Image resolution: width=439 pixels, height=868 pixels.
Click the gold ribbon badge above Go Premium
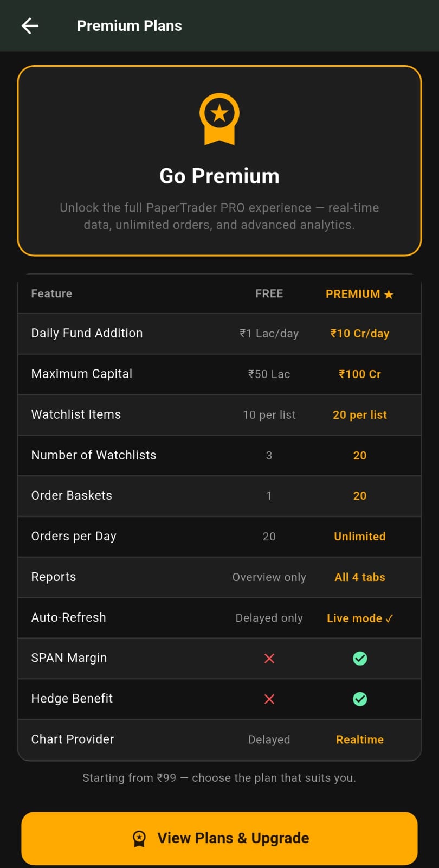coord(219,119)
